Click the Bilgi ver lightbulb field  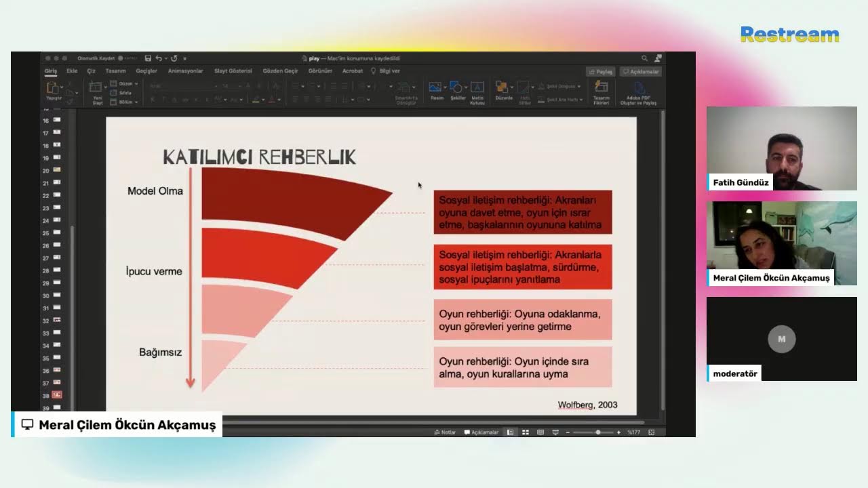(x=386, y=70)
